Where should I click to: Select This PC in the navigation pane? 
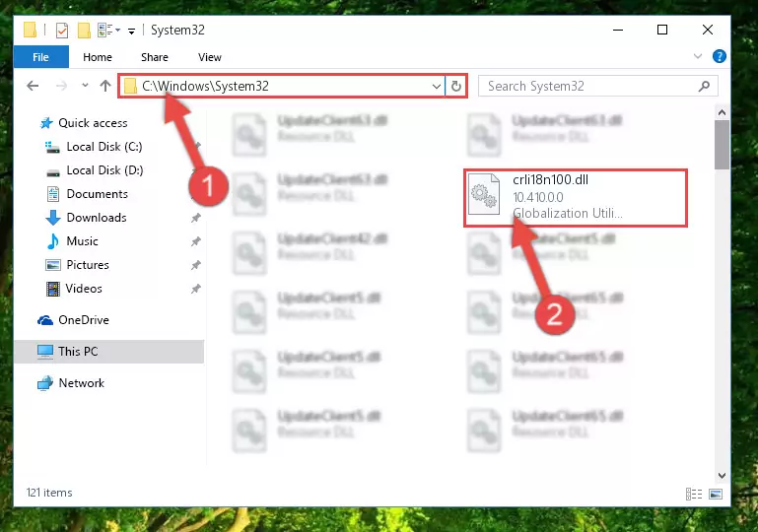point(108,352)
